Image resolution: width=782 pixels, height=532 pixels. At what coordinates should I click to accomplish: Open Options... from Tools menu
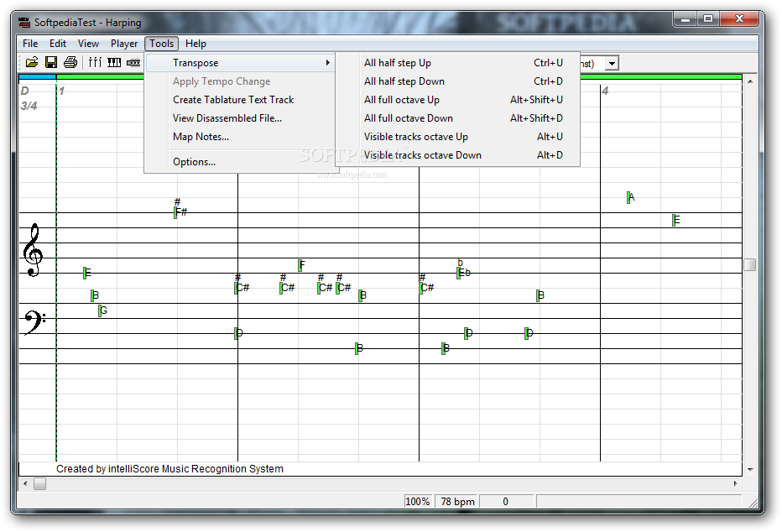240,162
